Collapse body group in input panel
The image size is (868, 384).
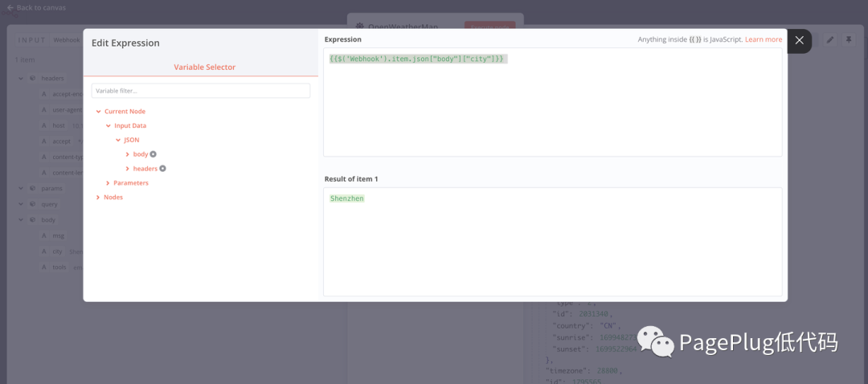[x=20, y=219]
